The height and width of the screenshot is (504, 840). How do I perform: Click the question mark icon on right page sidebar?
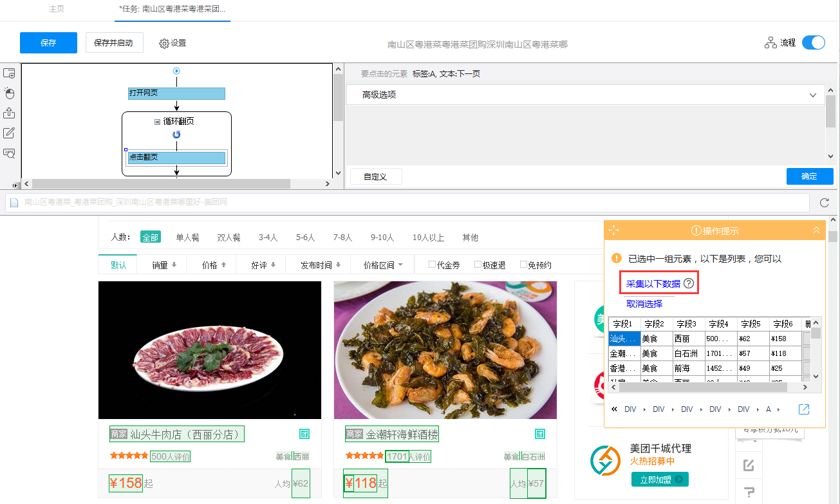pos(749,492)
